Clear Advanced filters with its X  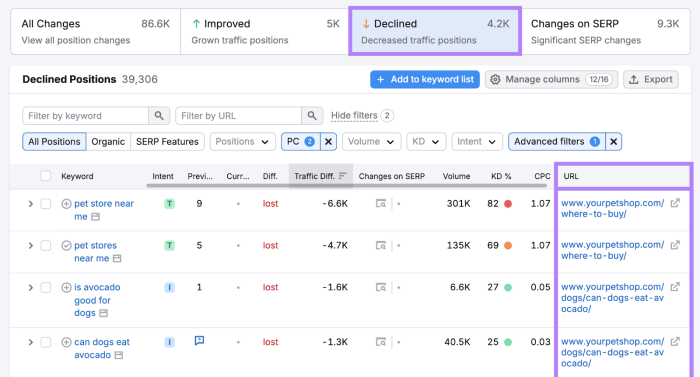[613, 142]
